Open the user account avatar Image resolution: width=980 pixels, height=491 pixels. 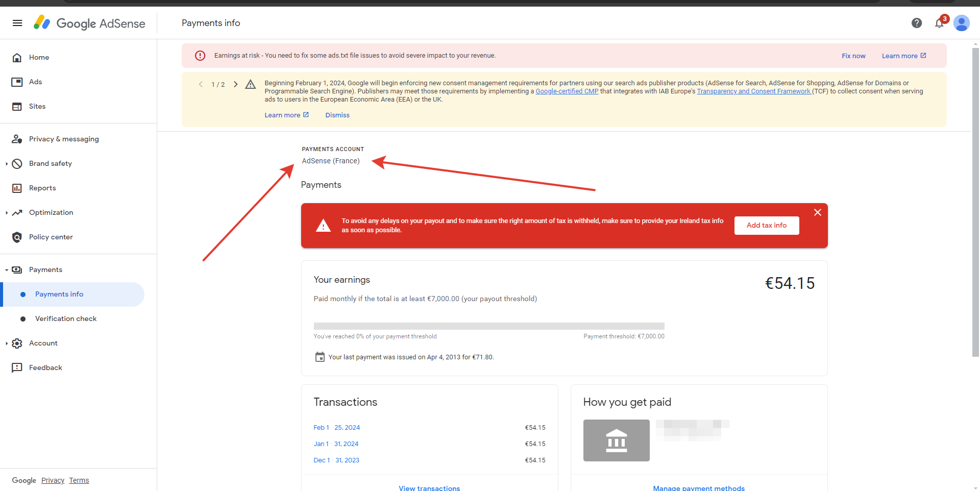pyautogui.click(x=962, y=23)
